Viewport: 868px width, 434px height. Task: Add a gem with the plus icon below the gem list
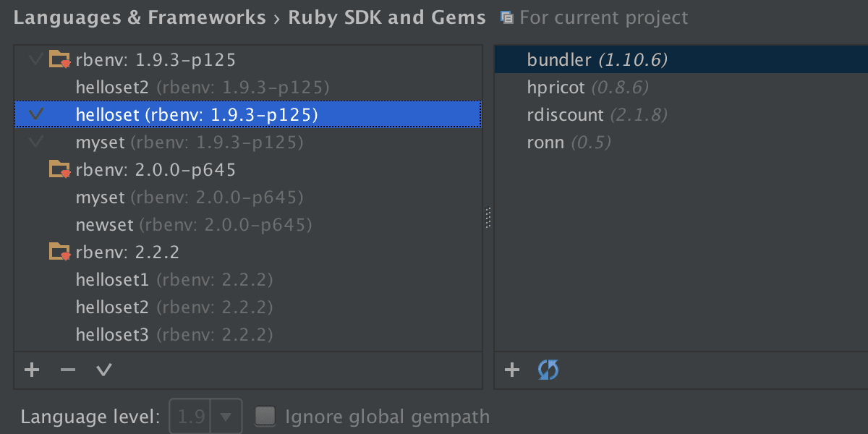[x=512, y=370]
